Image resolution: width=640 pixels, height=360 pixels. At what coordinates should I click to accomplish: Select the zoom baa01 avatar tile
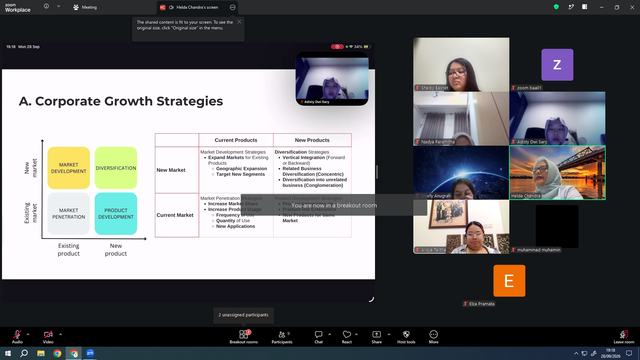coord(557,64)
